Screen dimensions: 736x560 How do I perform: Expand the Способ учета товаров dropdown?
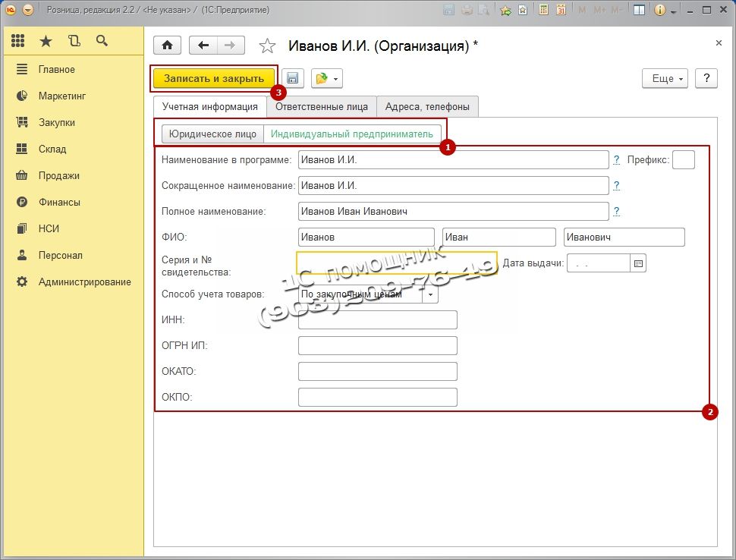(x=431, y=294)
